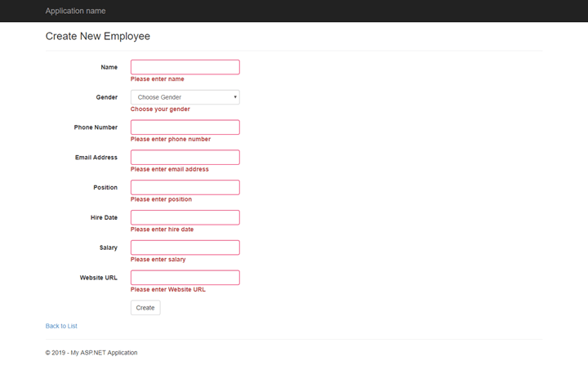The width and height of the screenshot is (588, 370).
Task: Click the Position field label
Action: pyautogui.click(x=105, y=188)
